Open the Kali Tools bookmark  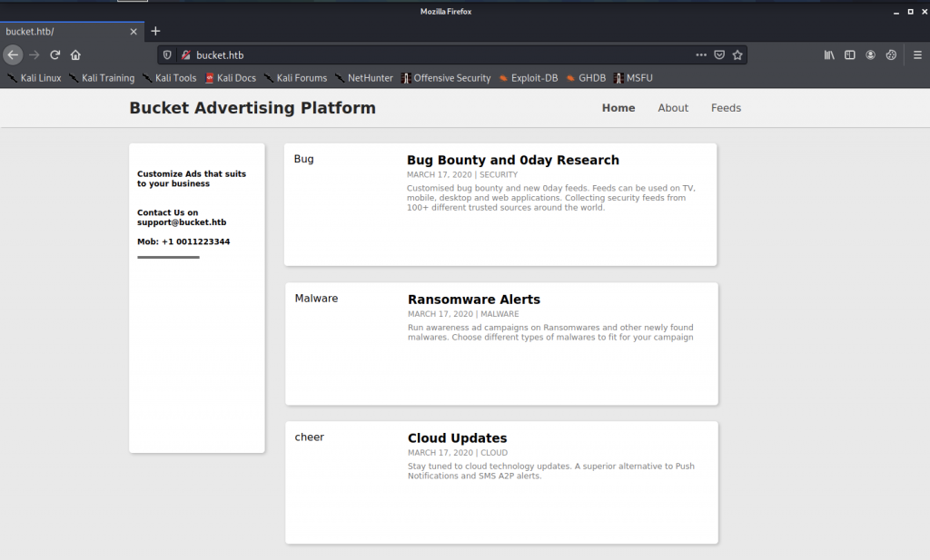(169, 78)
